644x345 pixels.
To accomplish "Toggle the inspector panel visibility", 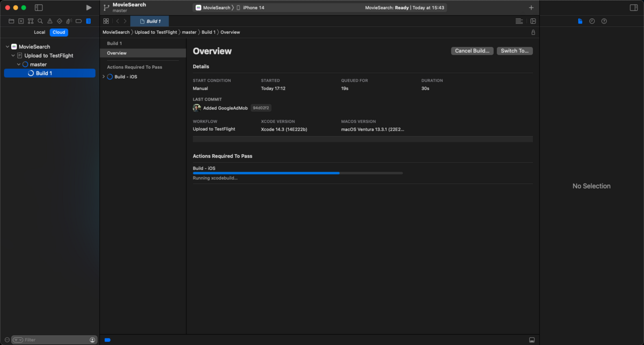I will pyautogui.click(x=633, y=8).
